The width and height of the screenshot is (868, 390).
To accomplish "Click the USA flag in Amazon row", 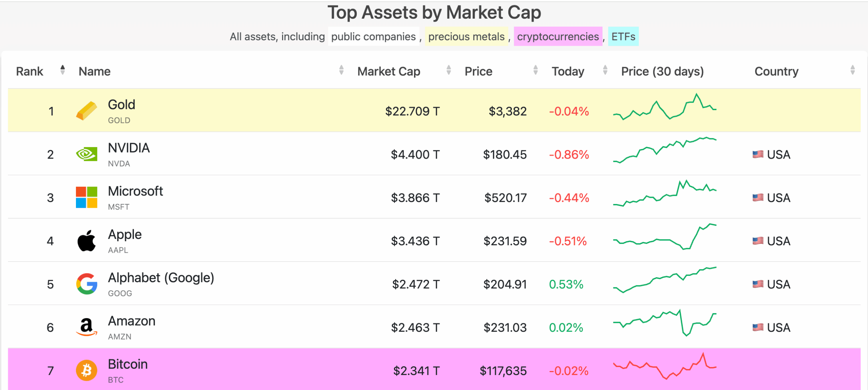I will click(x=758, y=327).
